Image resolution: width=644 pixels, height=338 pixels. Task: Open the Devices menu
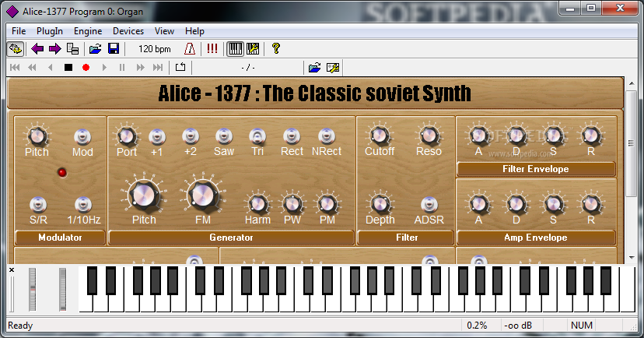(x=128, y=31)
